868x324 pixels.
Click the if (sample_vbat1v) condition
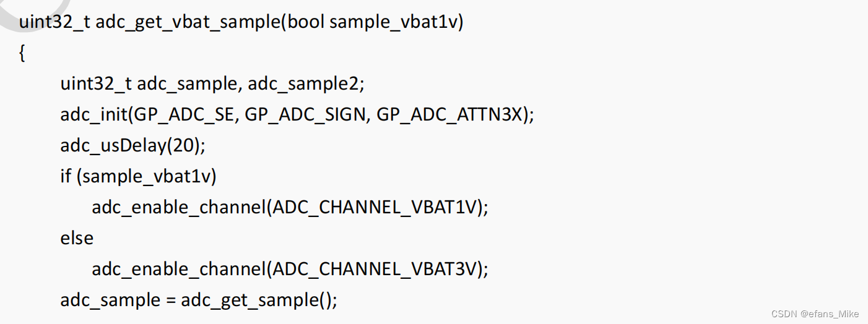(x=138, y=176)
